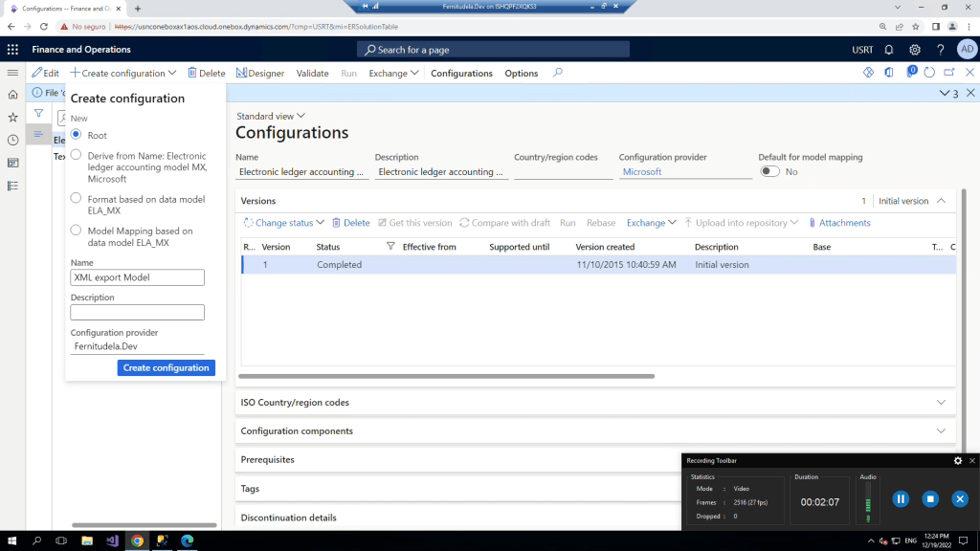Open the Options menu tab
Viewport: 980px width, 551px height.
click(x=521, y=73)
